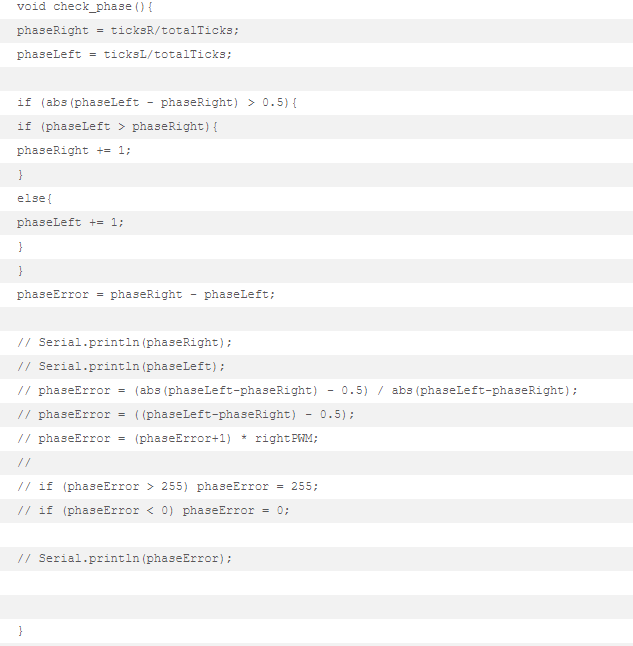The image size is (633, 646).
Task: Click the commented Serial.println(phaseRight) line
Action: pos(124,343)
